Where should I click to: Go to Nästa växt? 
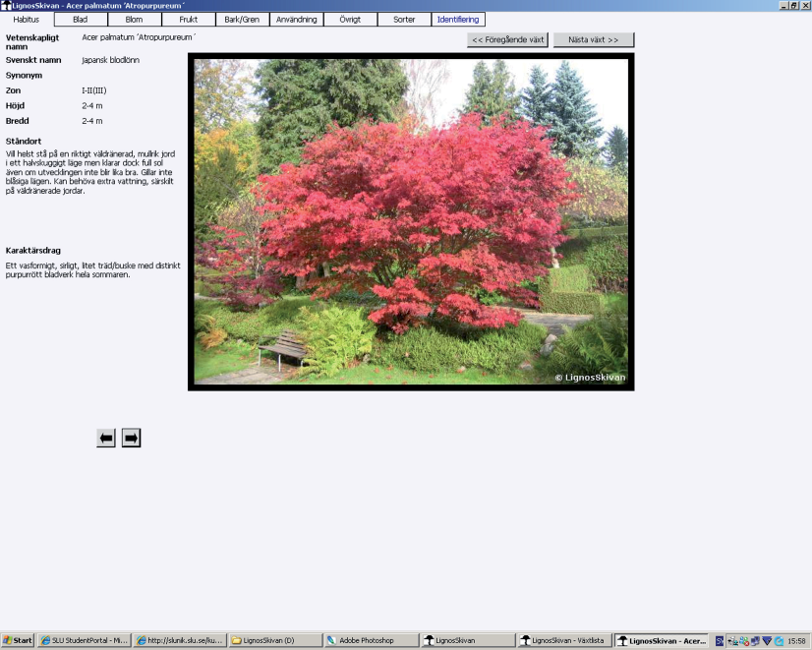click(x=594, y=40)
